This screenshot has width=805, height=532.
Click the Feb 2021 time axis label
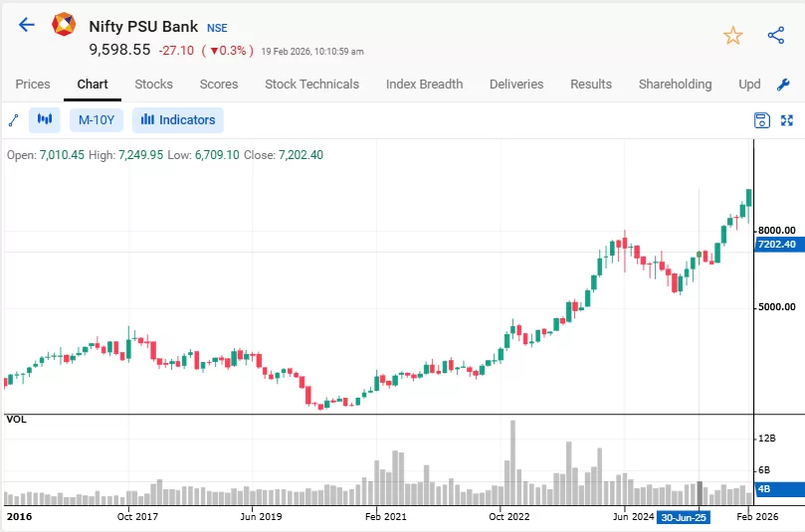(x=385, y=516)
